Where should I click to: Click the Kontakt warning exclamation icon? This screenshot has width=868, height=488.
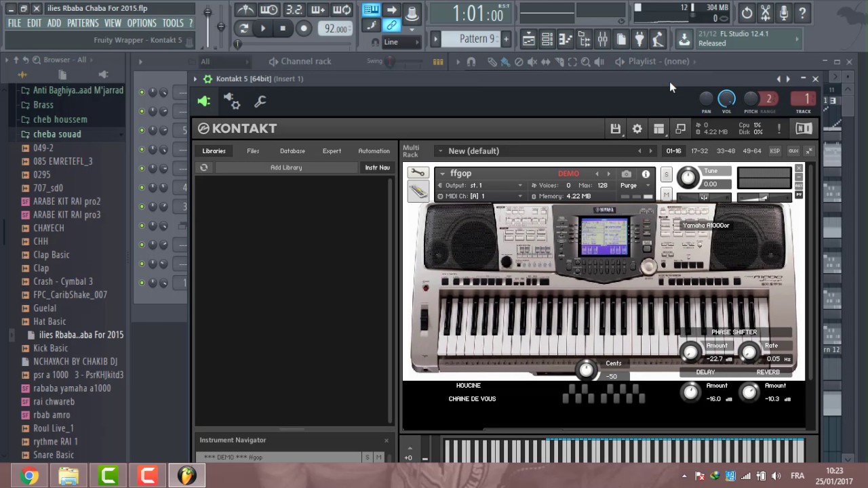(778, 129)
